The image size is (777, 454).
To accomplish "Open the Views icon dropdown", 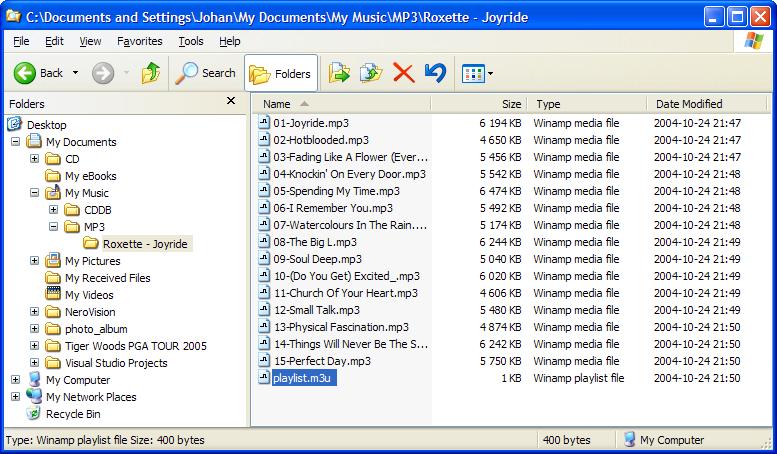I will tap(477, 74).
